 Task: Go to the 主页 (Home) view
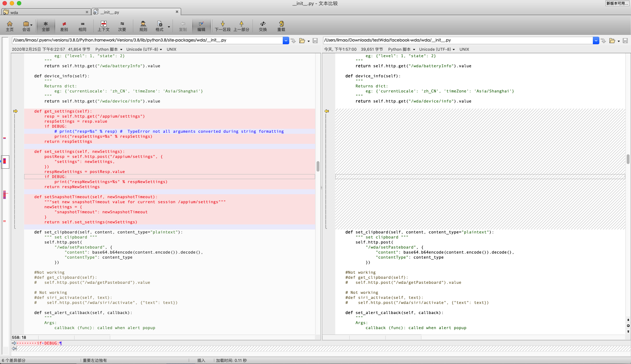[x=10, y=26]
